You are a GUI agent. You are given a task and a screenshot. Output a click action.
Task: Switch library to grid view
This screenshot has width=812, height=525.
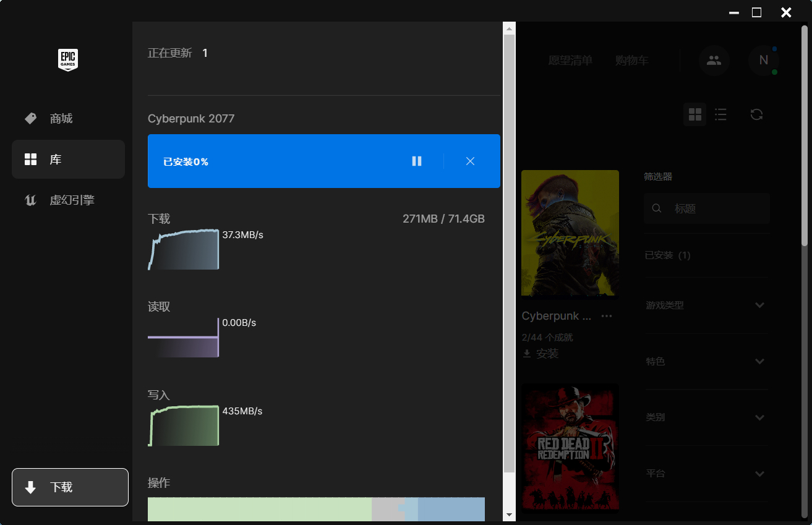(x=695, y=114)
